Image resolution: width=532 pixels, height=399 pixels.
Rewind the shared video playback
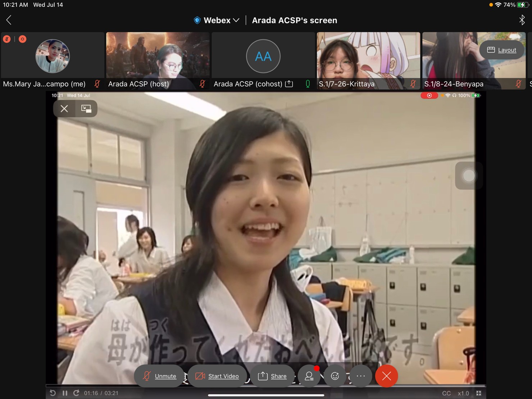[53, 393]
